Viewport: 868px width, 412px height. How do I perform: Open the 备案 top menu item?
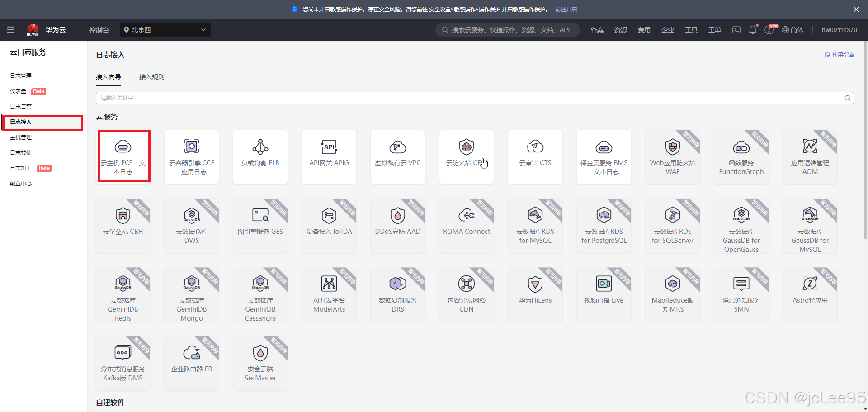(597, 30)
